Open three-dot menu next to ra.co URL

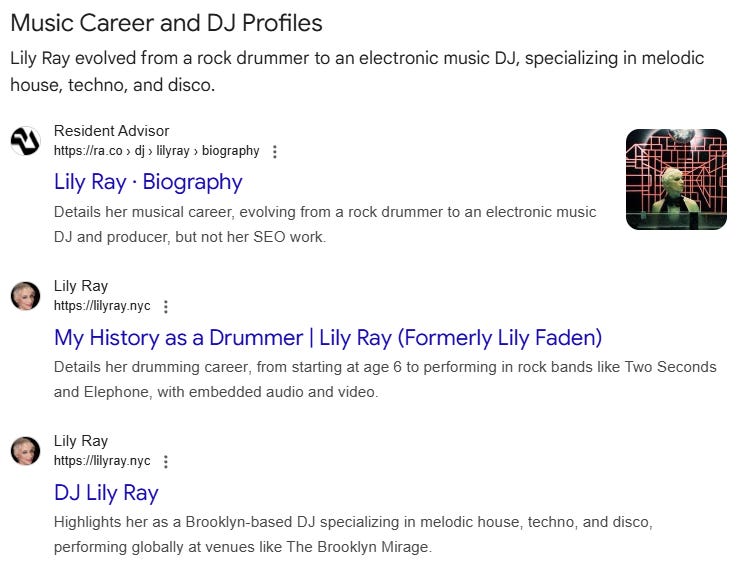[x=275, y=152]
